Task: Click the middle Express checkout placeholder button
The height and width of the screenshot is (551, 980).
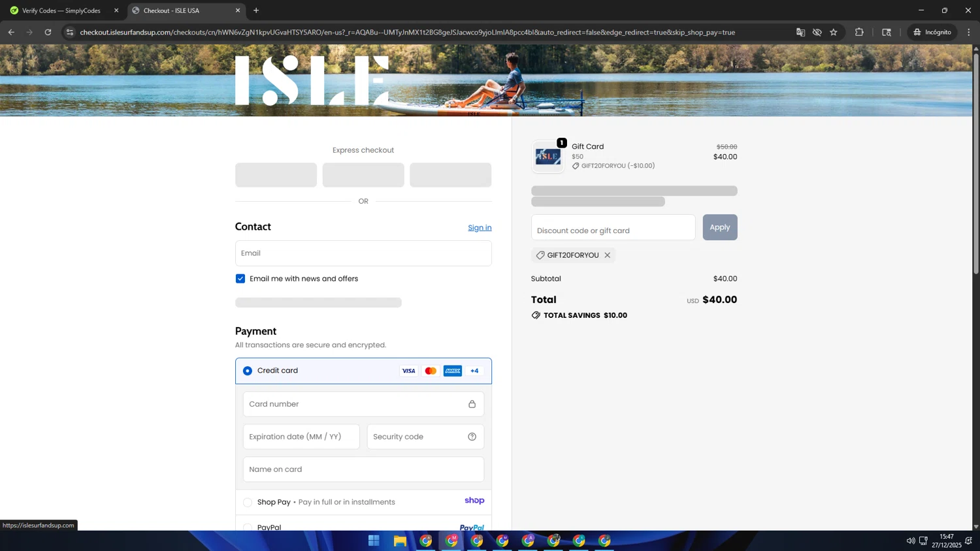Action: tap(363, 175)
